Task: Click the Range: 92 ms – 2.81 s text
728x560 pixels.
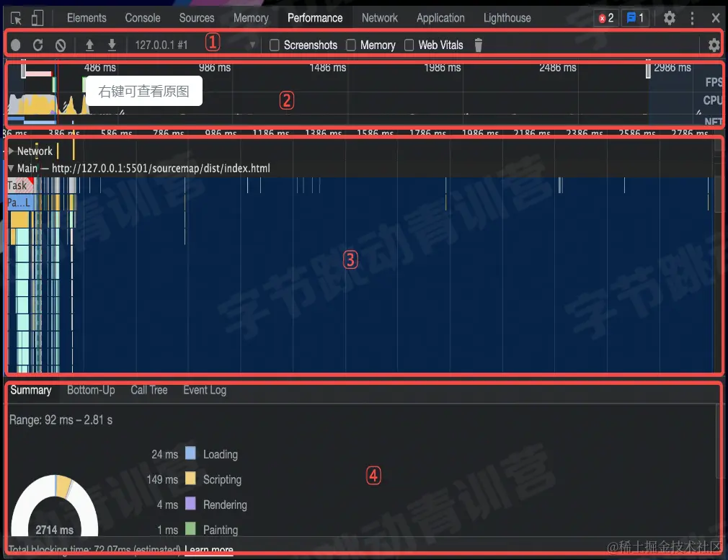Action: 61,420
